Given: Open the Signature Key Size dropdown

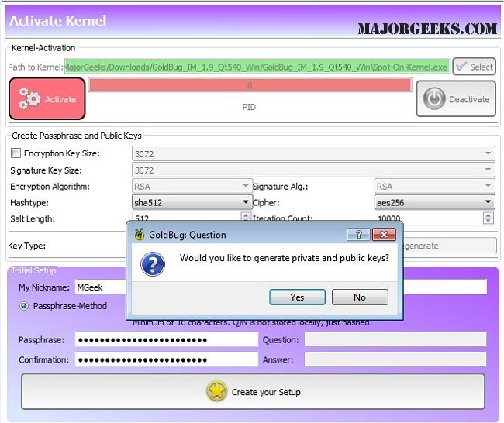Looking at the screenshot, I should 313,170.
